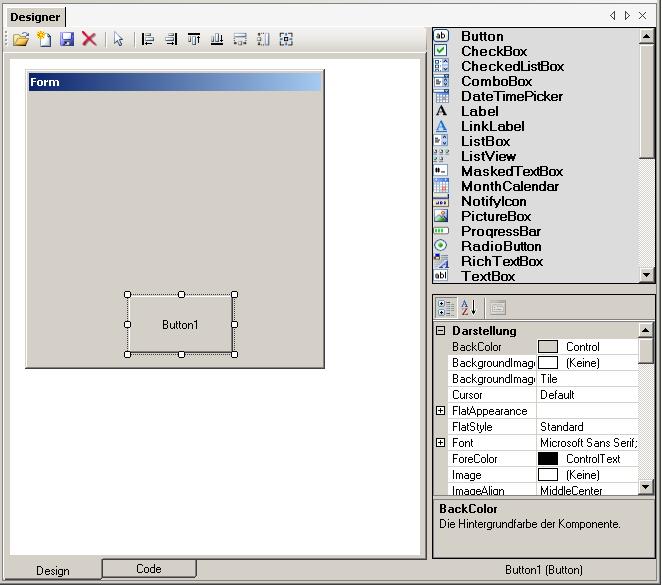This screenshot has width=662, height=585.
Task: Expand the FlatAppearance property node
Action: [440, 411]
